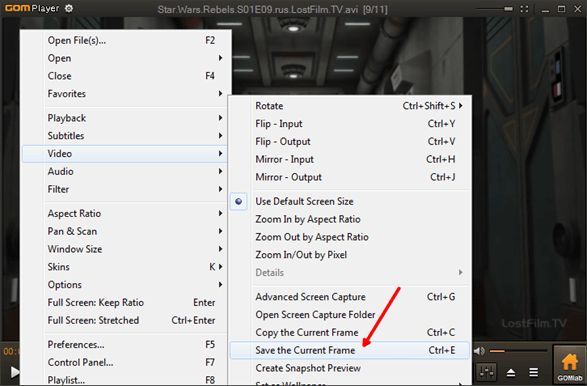Adjust the title bar transparency slider

point(494,9)
